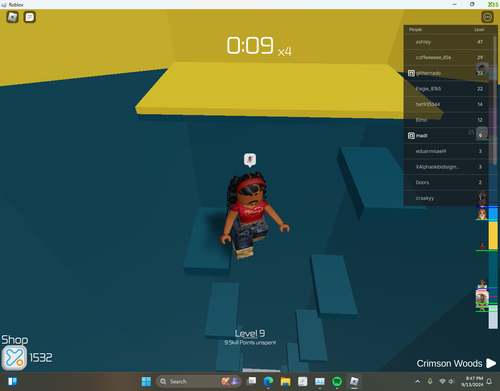Open the notifications bell icon
The width and height of the screenshot is (500, 391).
point(489,381)
